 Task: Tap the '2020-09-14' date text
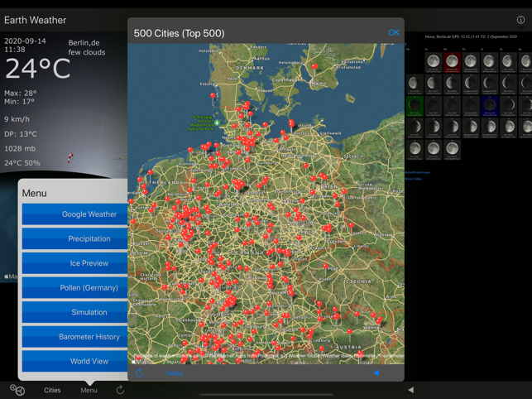coord(25,41)
